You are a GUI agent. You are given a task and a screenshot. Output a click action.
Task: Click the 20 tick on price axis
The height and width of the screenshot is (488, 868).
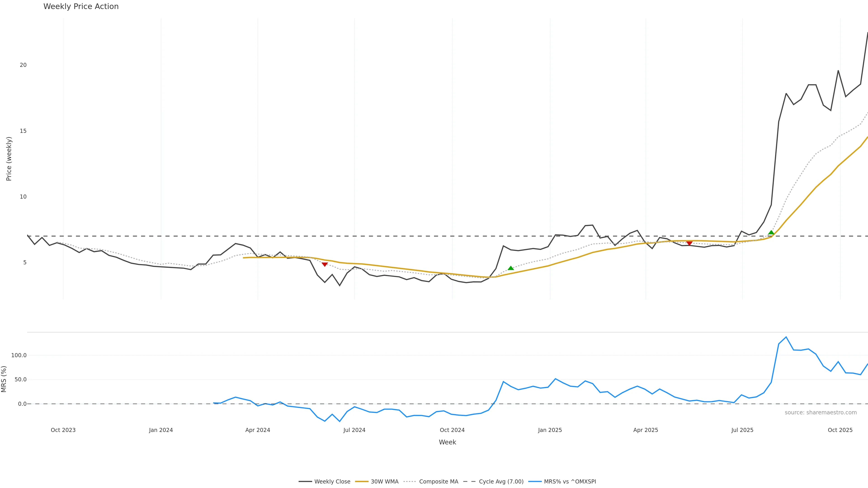[x=23, y=65]
